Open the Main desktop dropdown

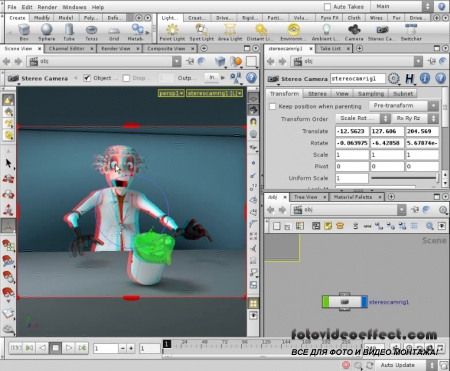point(403,6)
